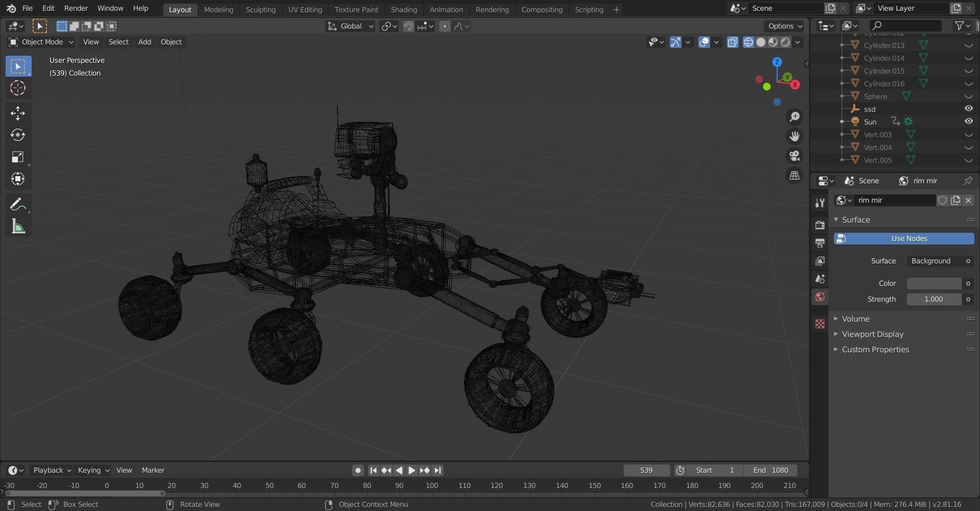Open the Render menu
Viewport: 980px width, 511px height.
click(76, 8)
